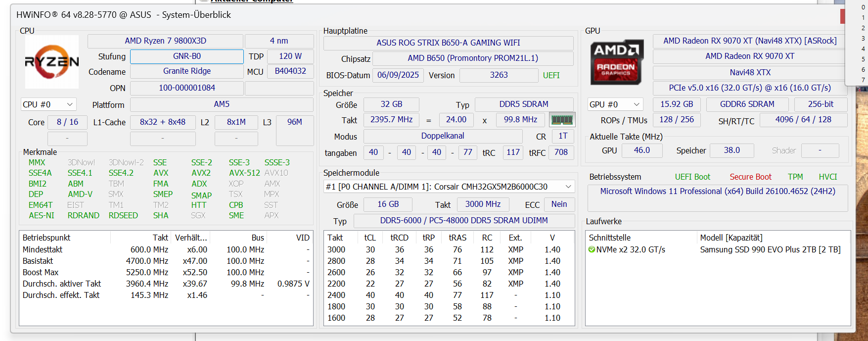868x341 pixels.
Task: Click the Ryzen CPU logo image
Action: pyautogui.click(x=52, y=62)
